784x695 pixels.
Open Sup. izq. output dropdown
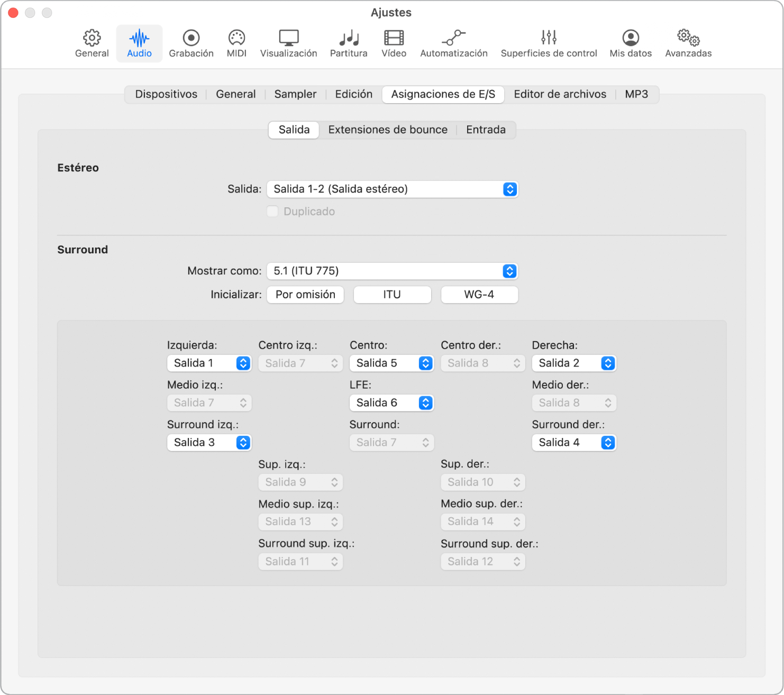point(300,482)
